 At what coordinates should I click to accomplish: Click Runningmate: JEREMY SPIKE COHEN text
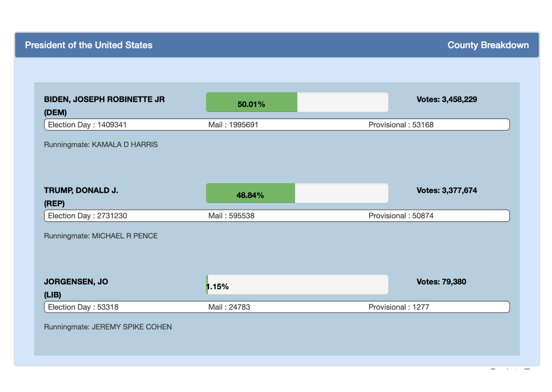108,327
